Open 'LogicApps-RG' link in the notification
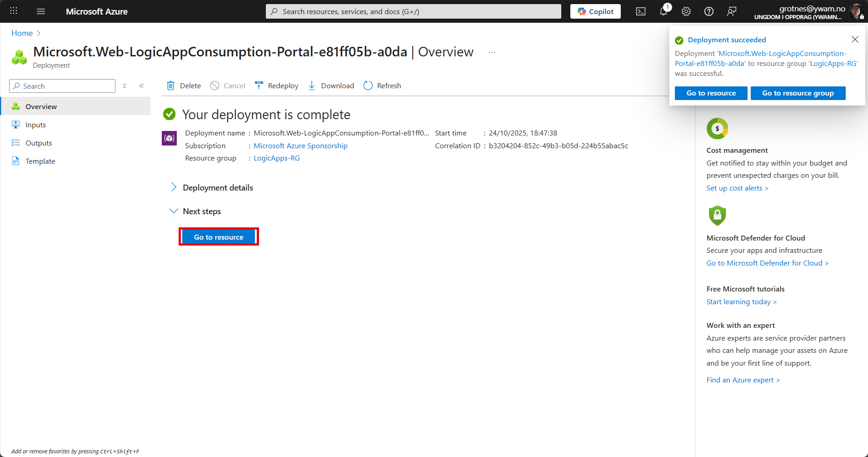This screenshot has width=868, height=457. click(833, 63)
